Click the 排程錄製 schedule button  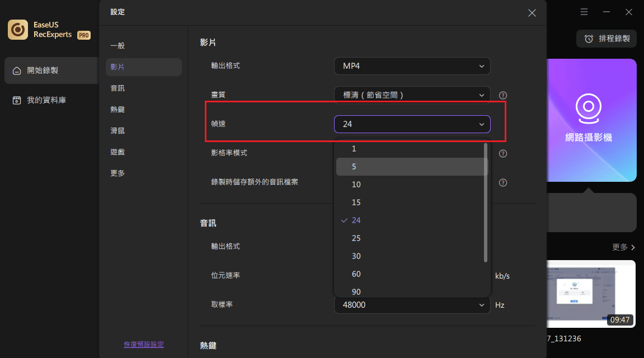coord(607,39)
